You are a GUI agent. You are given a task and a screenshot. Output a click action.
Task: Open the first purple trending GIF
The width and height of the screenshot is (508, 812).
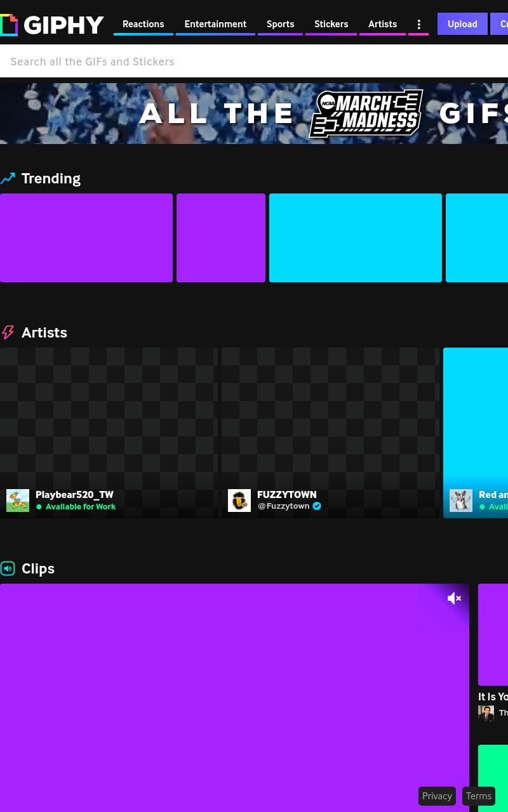pos(86,238)
